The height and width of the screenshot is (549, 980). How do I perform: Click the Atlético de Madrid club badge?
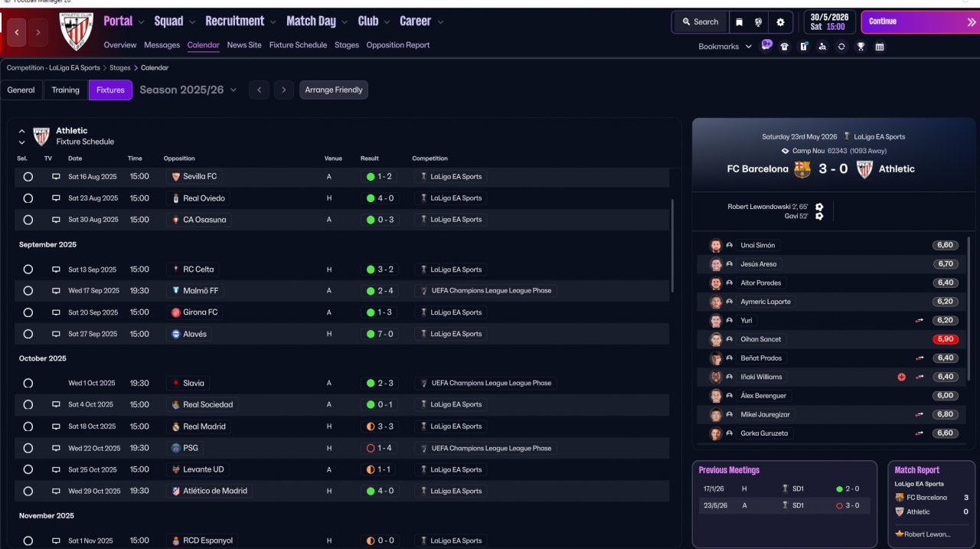pyautogui.click(x=176, y=491)
